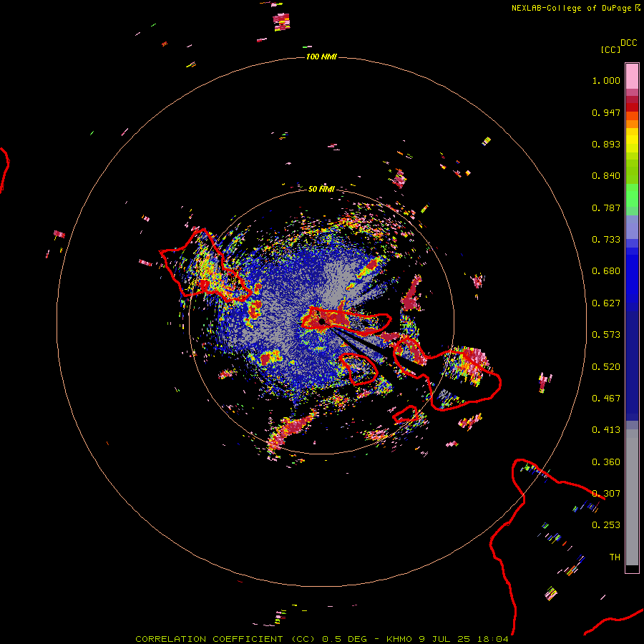Click the 50 NMI range ring label
Viewport: 644px width, 644px height.
tap(321, 189)
